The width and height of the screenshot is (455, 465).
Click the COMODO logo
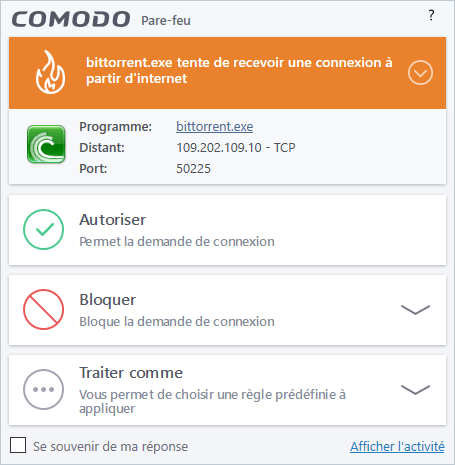pos(71,19)
